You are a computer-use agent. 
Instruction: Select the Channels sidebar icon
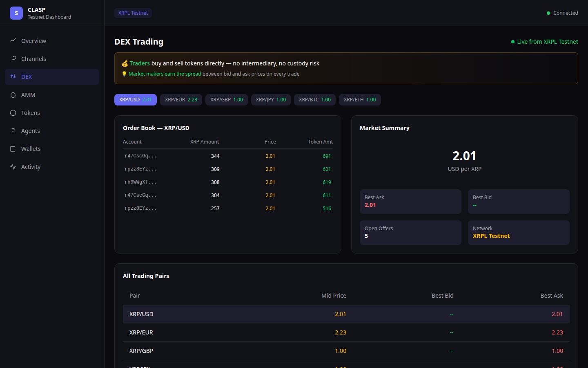click(13, 58)
